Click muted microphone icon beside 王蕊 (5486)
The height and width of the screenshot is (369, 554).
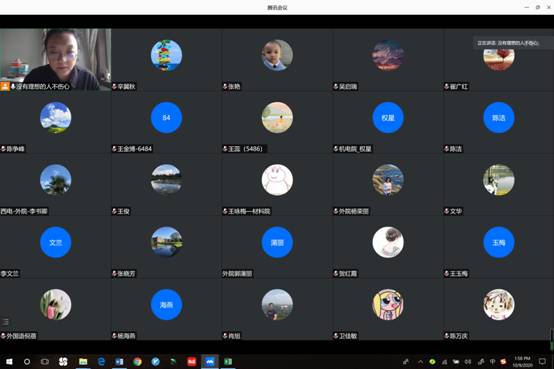tap(225, 149)
